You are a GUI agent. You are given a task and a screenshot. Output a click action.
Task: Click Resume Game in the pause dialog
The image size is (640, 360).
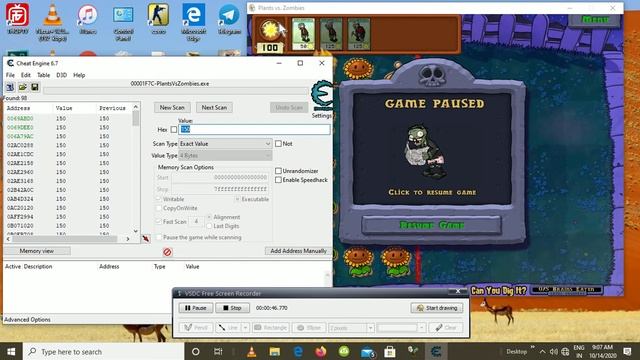click(x=431, y=225)
